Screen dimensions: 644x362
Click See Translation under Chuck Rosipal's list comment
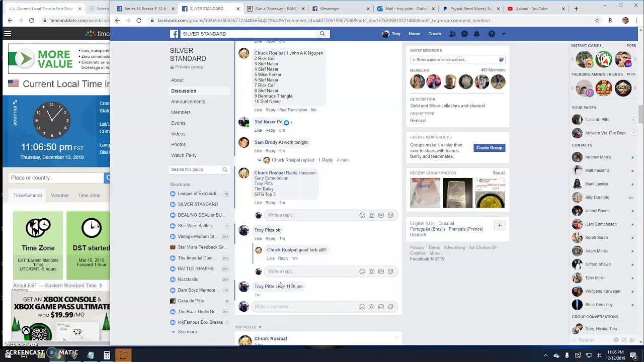click(x=293, y=110)
